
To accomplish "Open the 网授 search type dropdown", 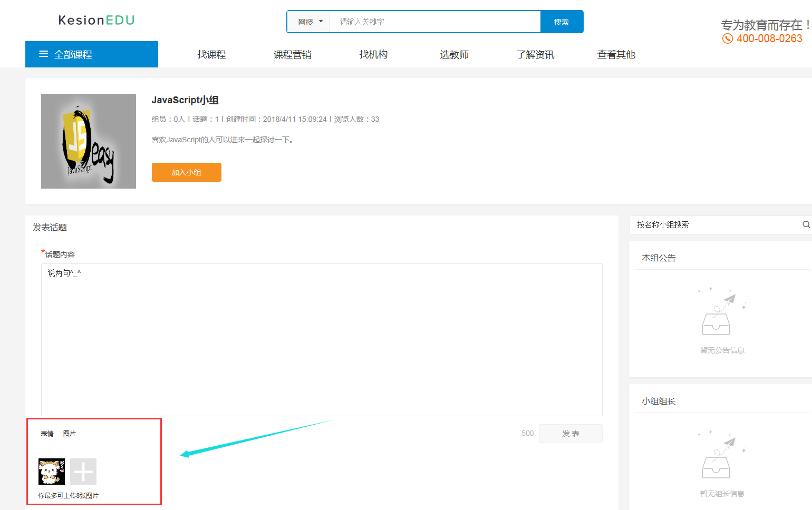I will (308, 22).
